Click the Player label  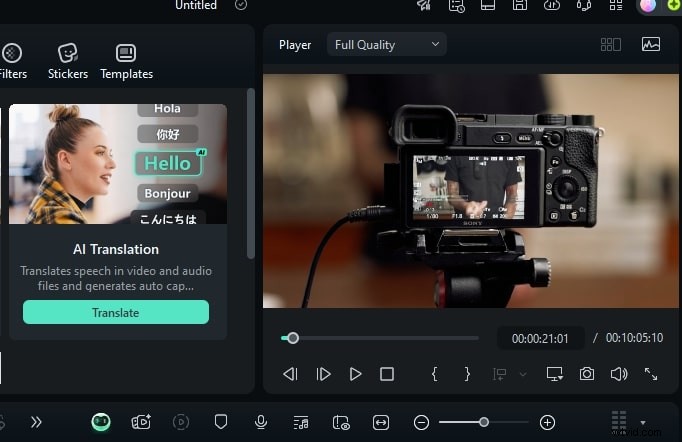click(295, 45)
